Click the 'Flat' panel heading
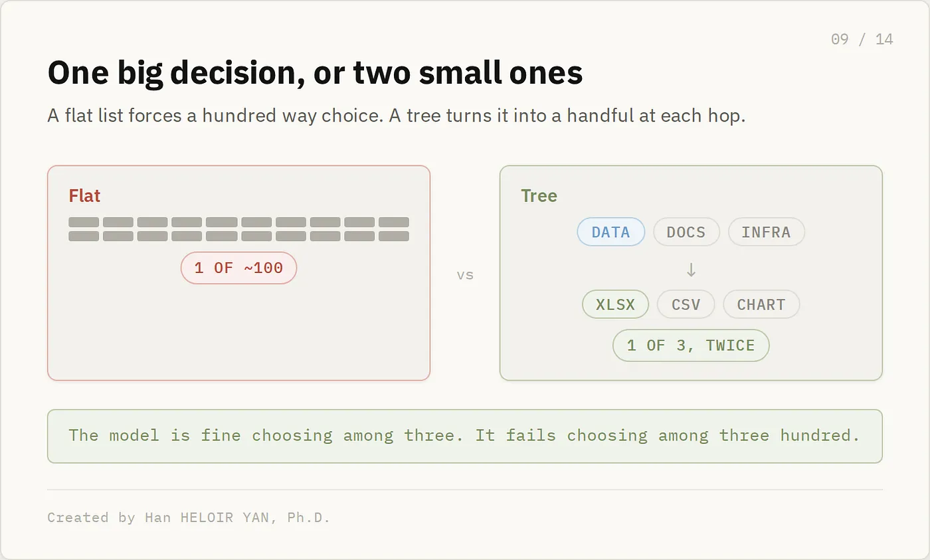 tap(84, 196)
